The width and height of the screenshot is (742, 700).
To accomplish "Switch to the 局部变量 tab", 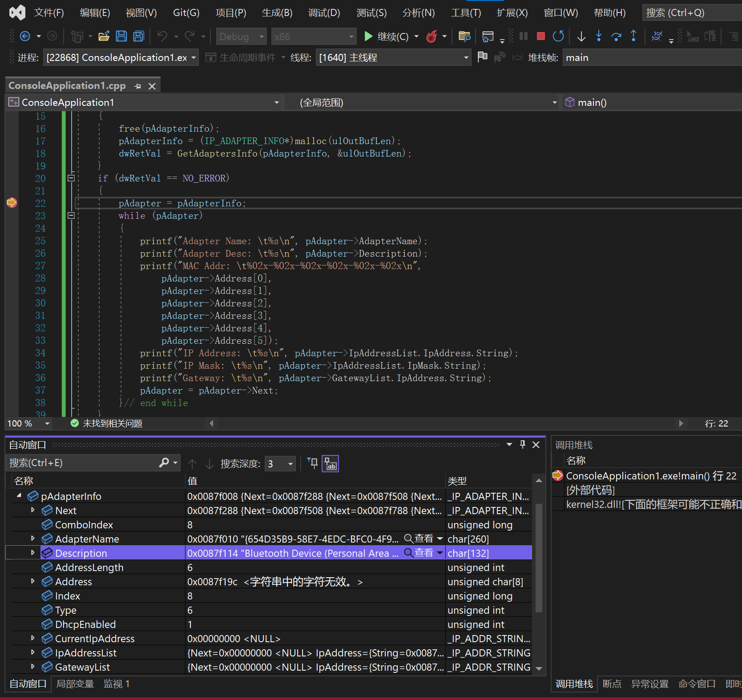I will point(75,684).
